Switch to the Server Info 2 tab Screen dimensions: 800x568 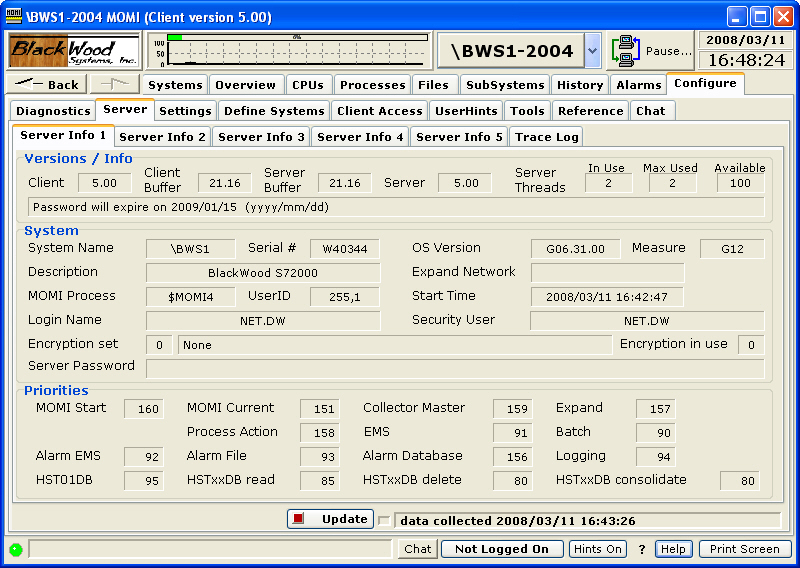tap(161, 136)
